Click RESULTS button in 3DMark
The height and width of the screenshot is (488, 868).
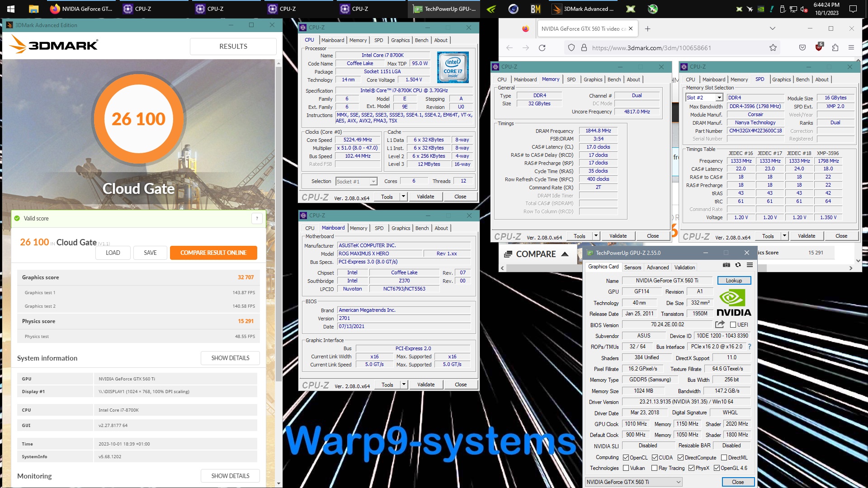pos(233,47)
